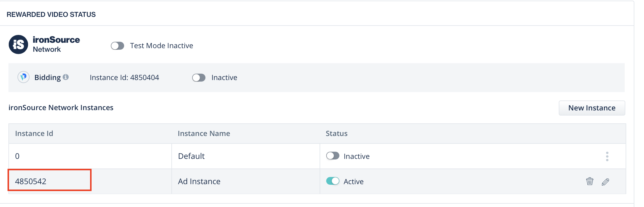Select the instance ID 4850542 cell
644x207 pixels.
31,181
